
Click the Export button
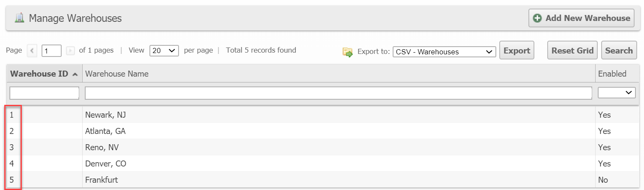pyautogui.click(x=517, y=50)
